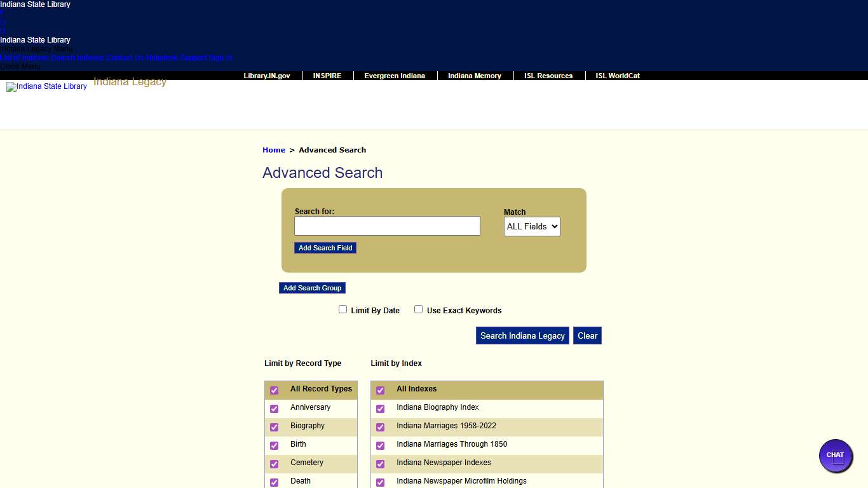
Task: Deselect the Cemetery record type
Action: [275, 464]
